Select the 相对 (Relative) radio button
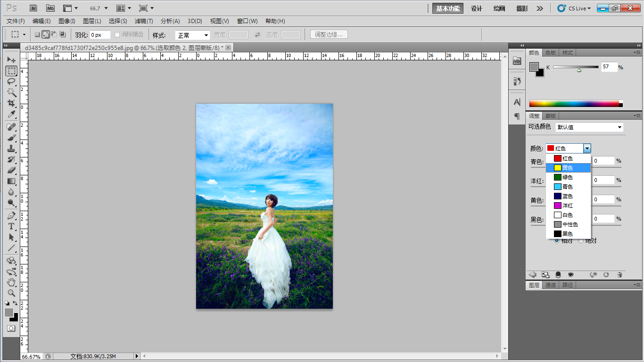The image size is (644, 362). 557,241
